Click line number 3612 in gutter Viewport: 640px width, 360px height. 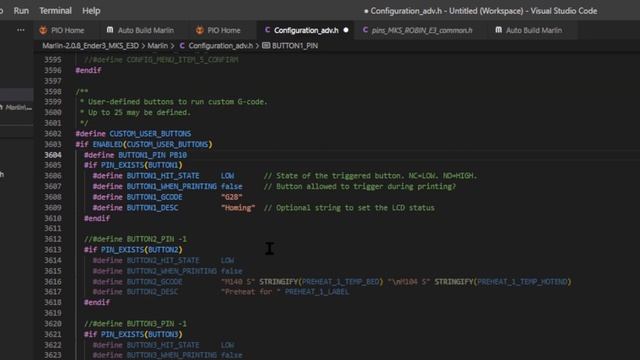[x=53, y=239]
